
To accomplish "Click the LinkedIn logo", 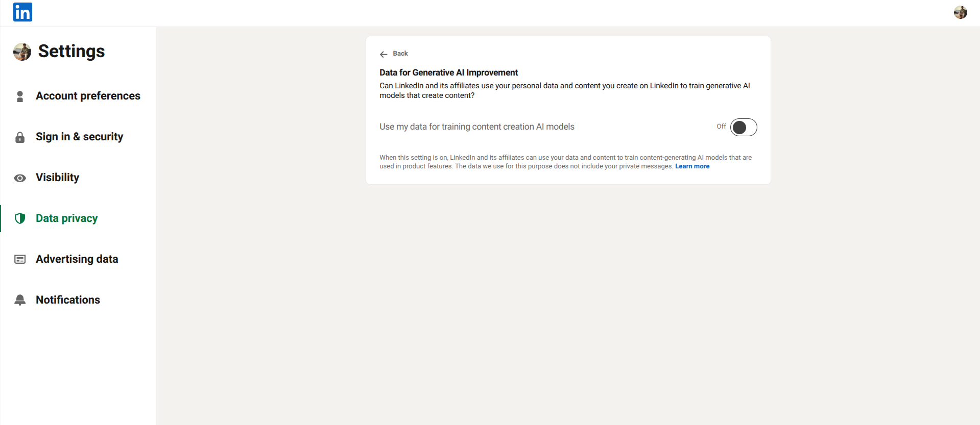I will [22, 12].
